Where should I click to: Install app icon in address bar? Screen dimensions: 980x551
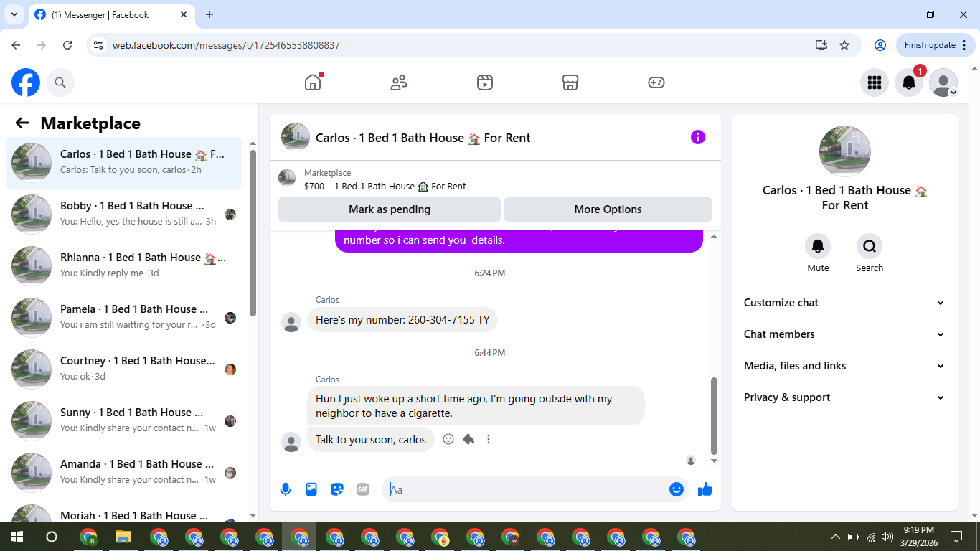[821, 45]
